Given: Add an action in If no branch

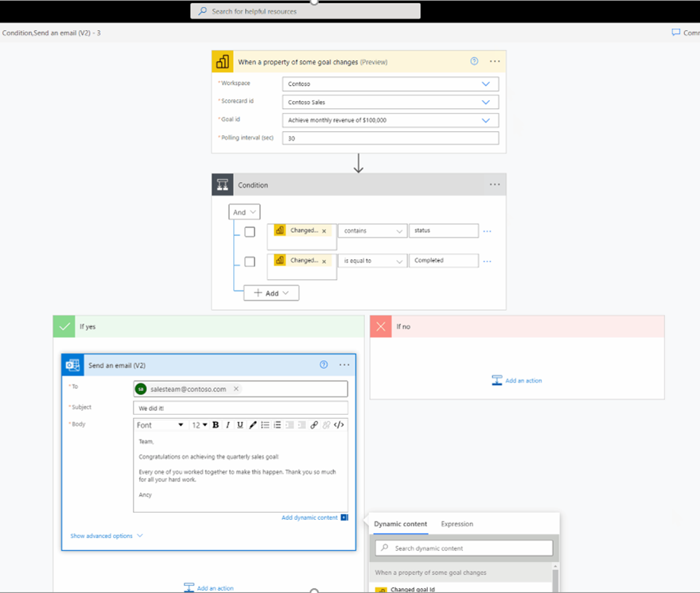Looking at the screenshot, I should click(x=516, y=380).
